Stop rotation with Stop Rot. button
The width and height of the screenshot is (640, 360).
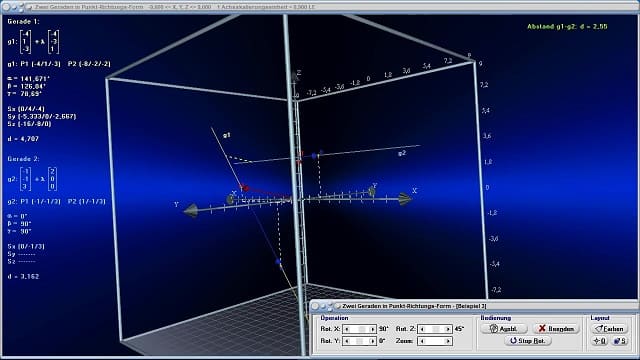[528, 341]
